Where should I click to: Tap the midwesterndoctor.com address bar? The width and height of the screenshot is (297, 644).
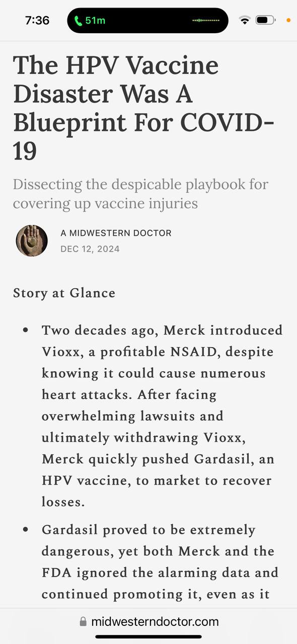[148, 622]
